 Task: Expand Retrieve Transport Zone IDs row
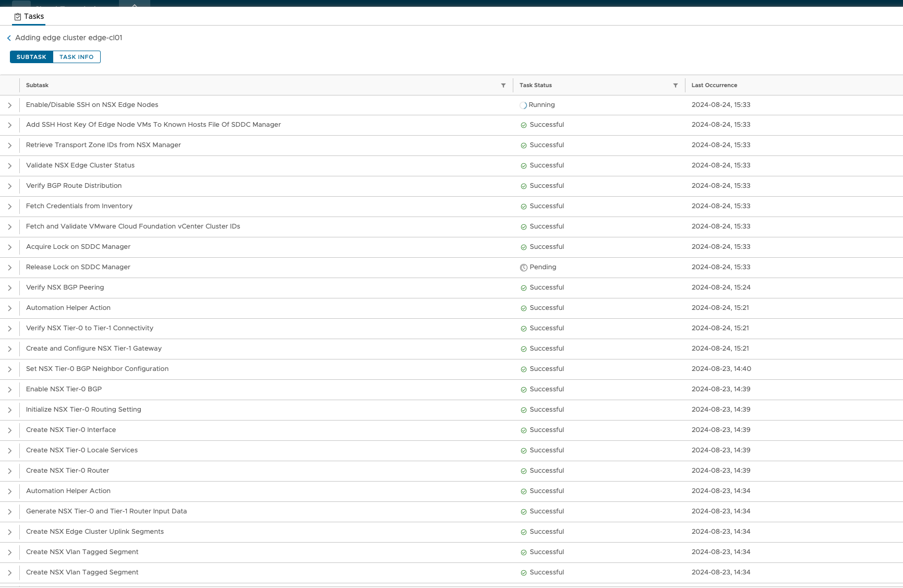pyautogui.click(x=9, y=146)
